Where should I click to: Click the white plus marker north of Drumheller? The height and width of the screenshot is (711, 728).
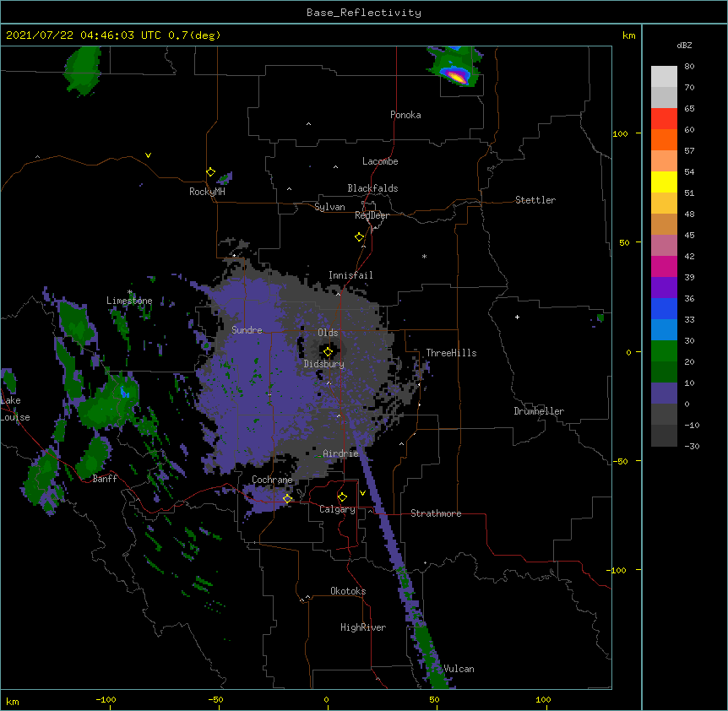point(517,317)
